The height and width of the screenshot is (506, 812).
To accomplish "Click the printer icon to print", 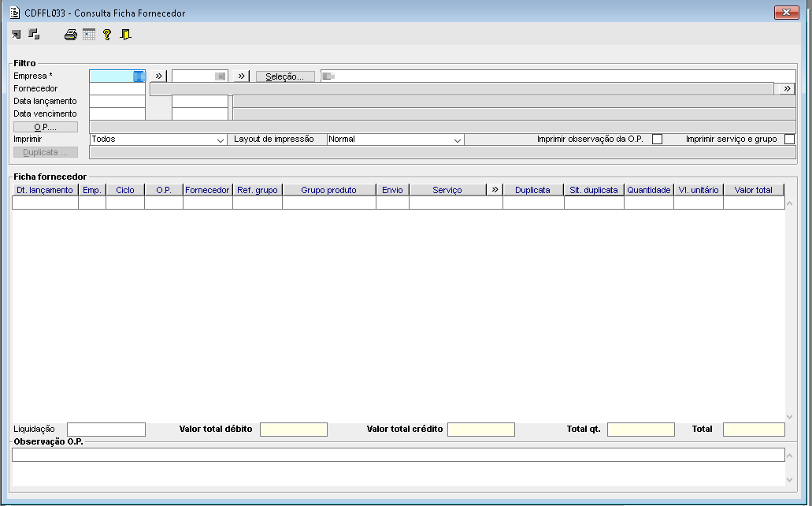I will [70, 35].
